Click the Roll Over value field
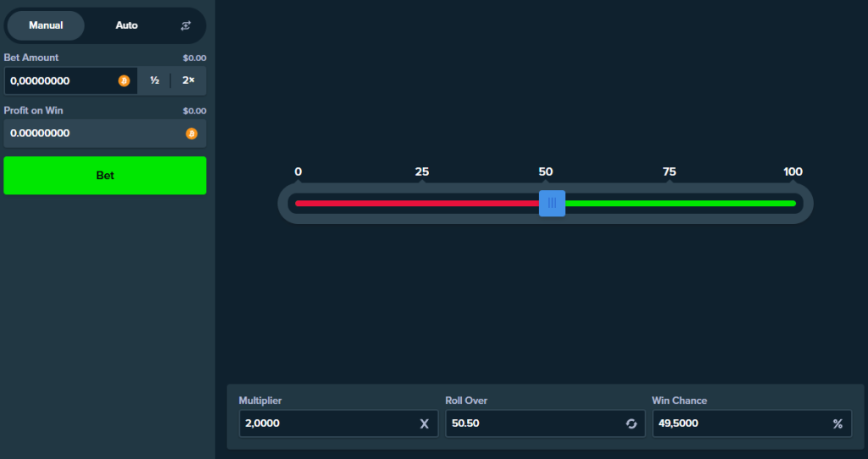The image size is (868, 459). click(x=530, y=423)
